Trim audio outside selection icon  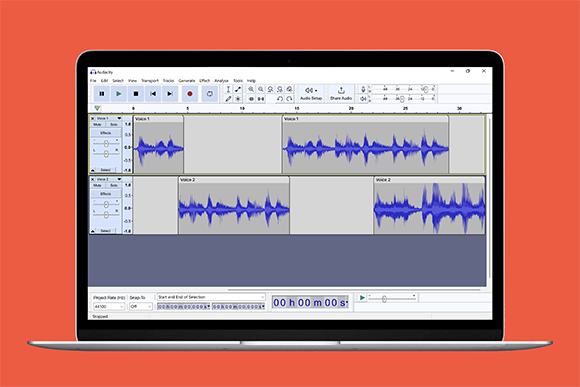[251, 99]
